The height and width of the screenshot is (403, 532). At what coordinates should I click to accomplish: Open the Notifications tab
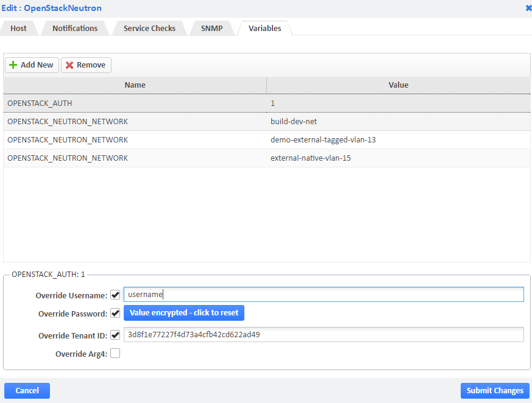pyautogui.click(x=74, y=28)
